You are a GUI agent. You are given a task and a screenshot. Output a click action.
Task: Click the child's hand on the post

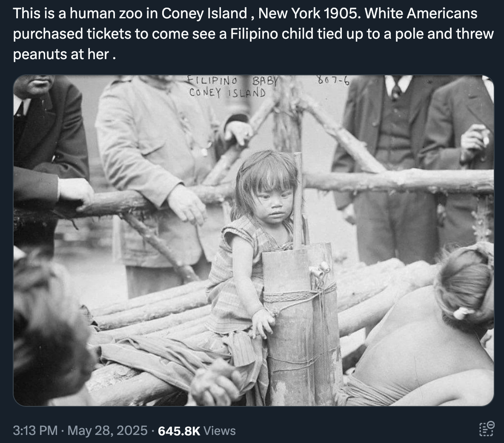pyautogui.click(x=263, y=323)
